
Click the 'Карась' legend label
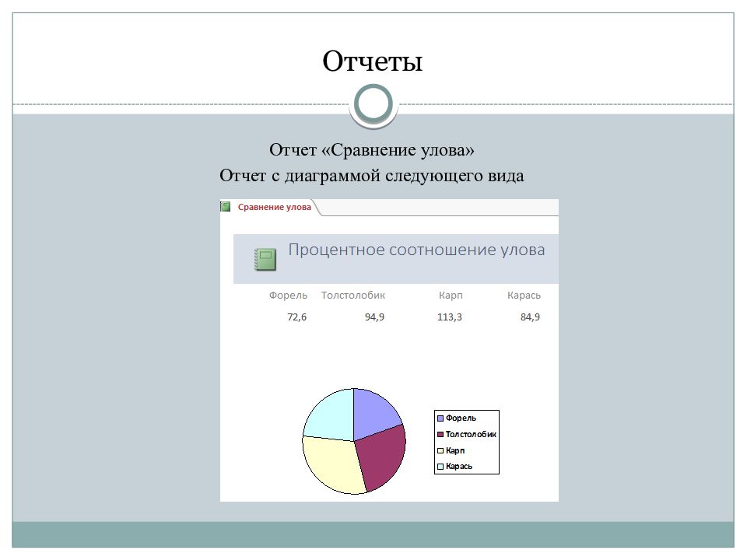coord(459,466)
